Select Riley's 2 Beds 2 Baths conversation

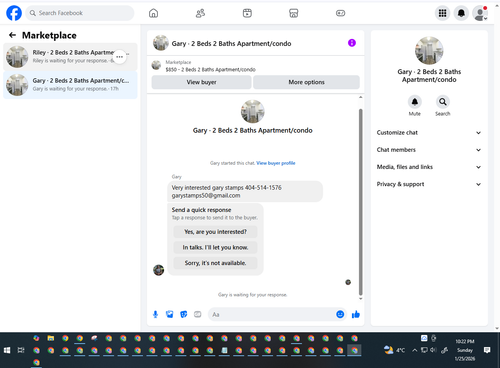[x=70, y=57]
